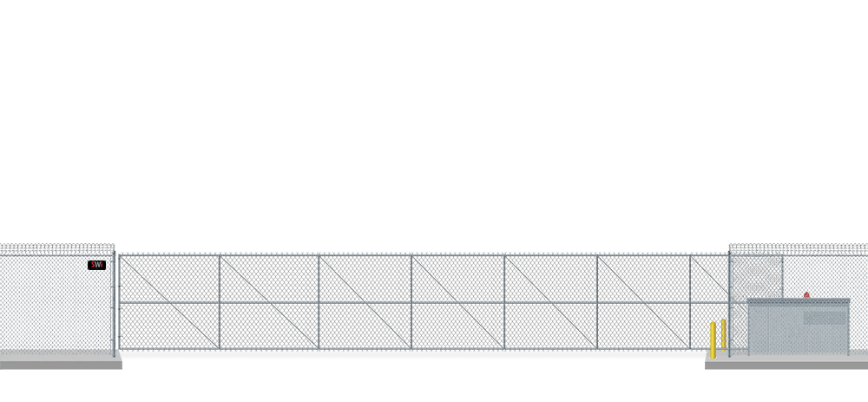Screen dimensions: 868x402
Task: Click the razor wire atop right fence
Action: 797,248
